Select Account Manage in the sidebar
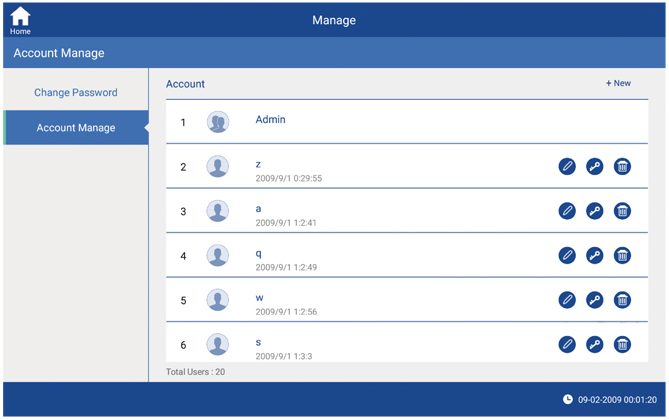669x420 pixels. point(76,128)
